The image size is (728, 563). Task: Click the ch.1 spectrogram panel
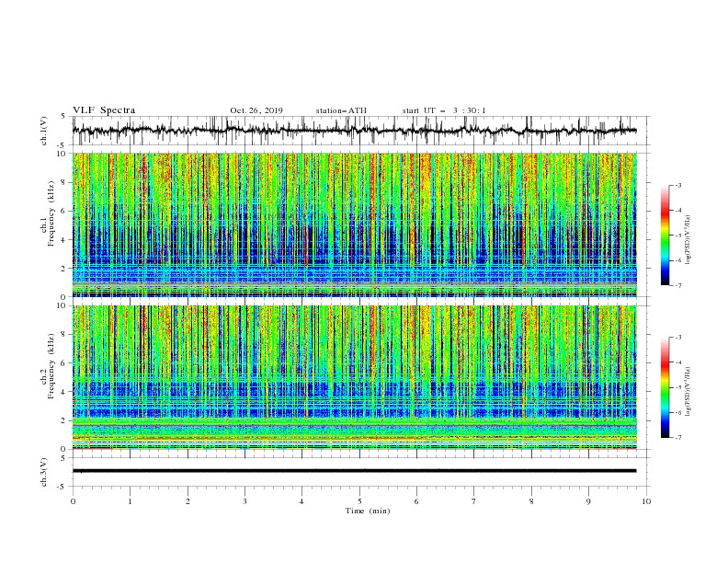click(x=354, y=224)
